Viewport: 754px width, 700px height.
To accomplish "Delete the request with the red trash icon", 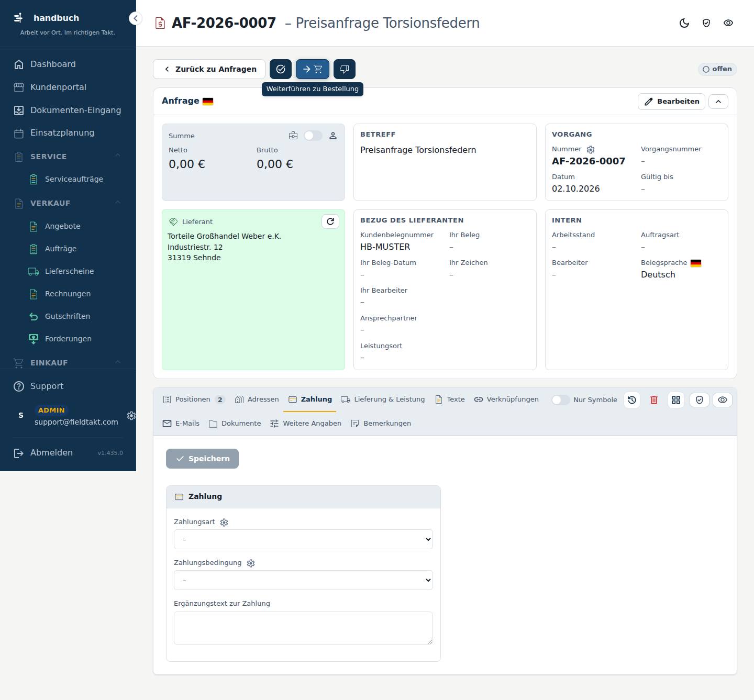I will tap(654, 400).
